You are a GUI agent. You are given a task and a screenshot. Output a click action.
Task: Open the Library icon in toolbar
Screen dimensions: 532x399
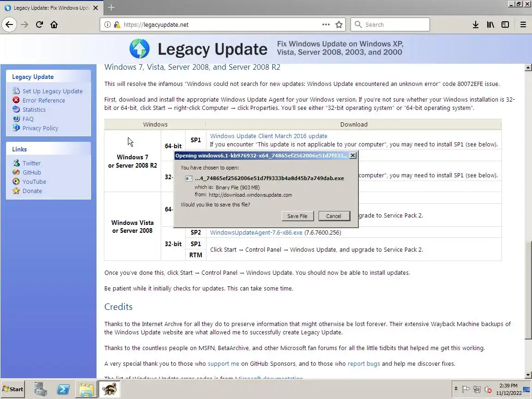[490, 24]
